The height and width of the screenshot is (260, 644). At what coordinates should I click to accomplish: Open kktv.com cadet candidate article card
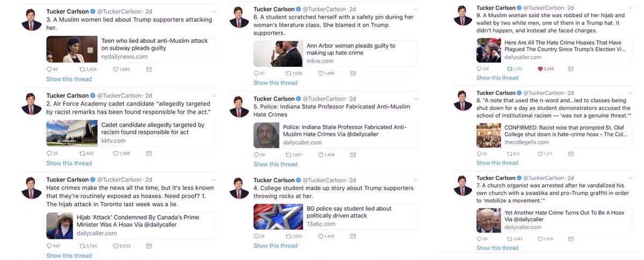tap(131, 133)
